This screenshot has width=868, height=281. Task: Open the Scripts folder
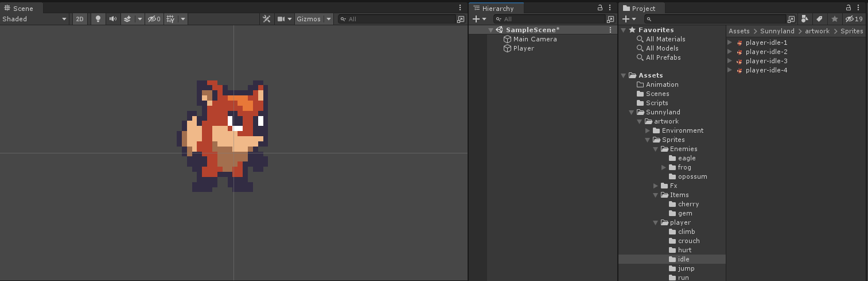coord(652,103)
